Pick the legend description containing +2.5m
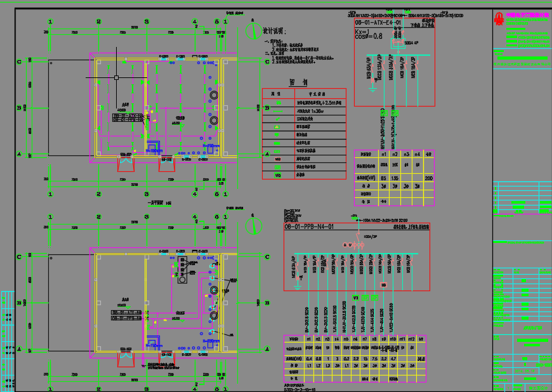The width and height of the screenshot is (552, 392). (x=319, y=103)
